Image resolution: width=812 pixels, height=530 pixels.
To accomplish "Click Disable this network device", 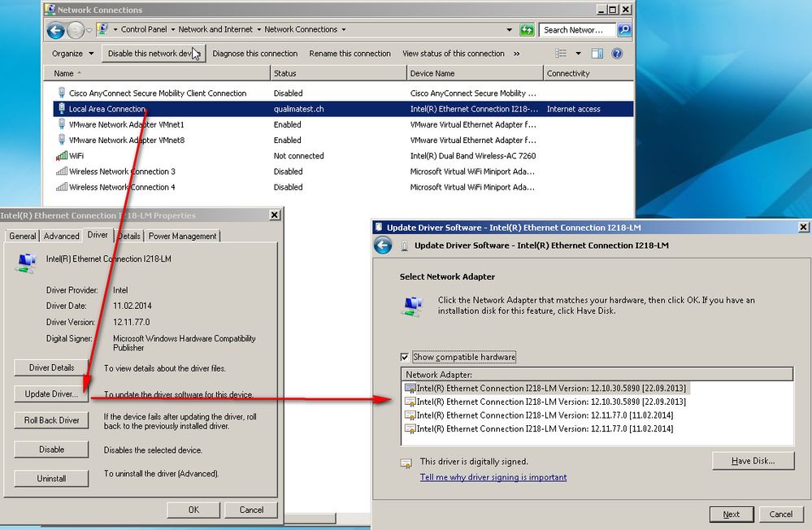I will pyautogui.click(x=154, y=54).
